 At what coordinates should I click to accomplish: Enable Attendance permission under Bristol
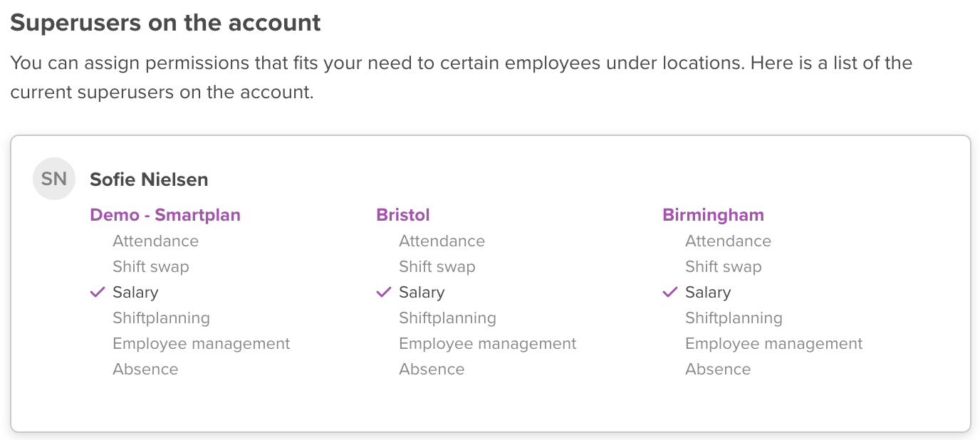point(442,241)
